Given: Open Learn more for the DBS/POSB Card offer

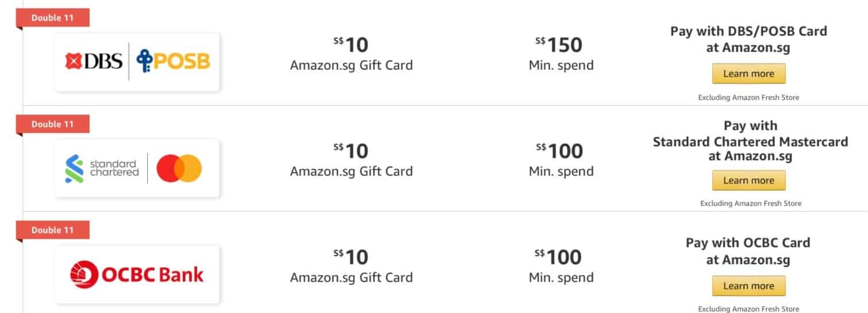Looking at the screenshot, I should 749,74.
